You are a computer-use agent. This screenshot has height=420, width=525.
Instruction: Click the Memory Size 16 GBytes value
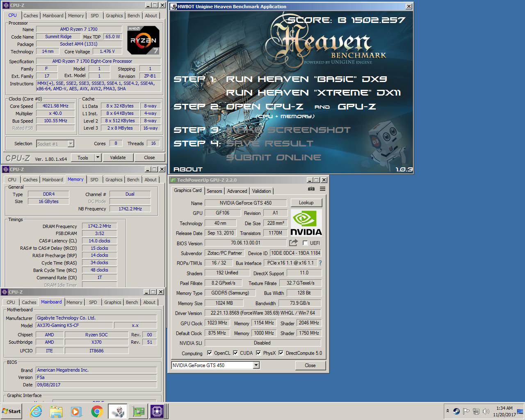48,201
